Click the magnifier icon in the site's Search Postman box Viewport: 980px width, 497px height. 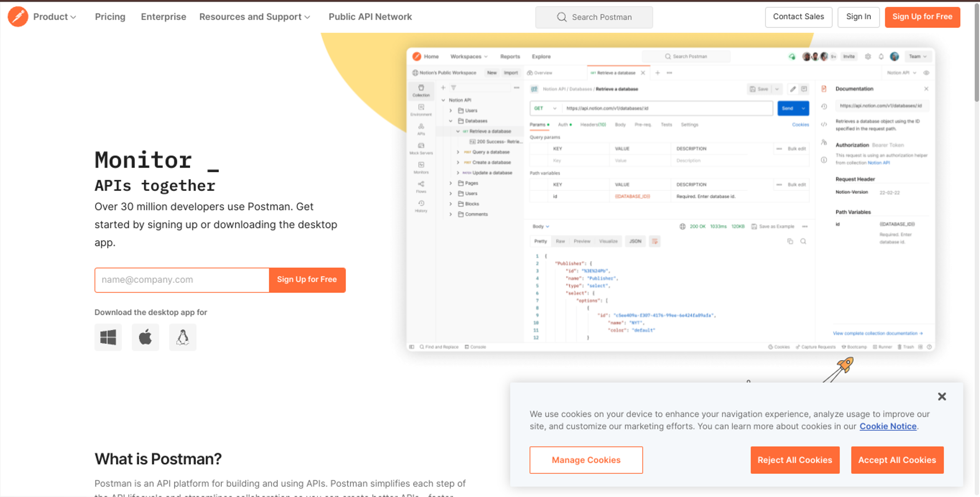(x=561, y=17)
